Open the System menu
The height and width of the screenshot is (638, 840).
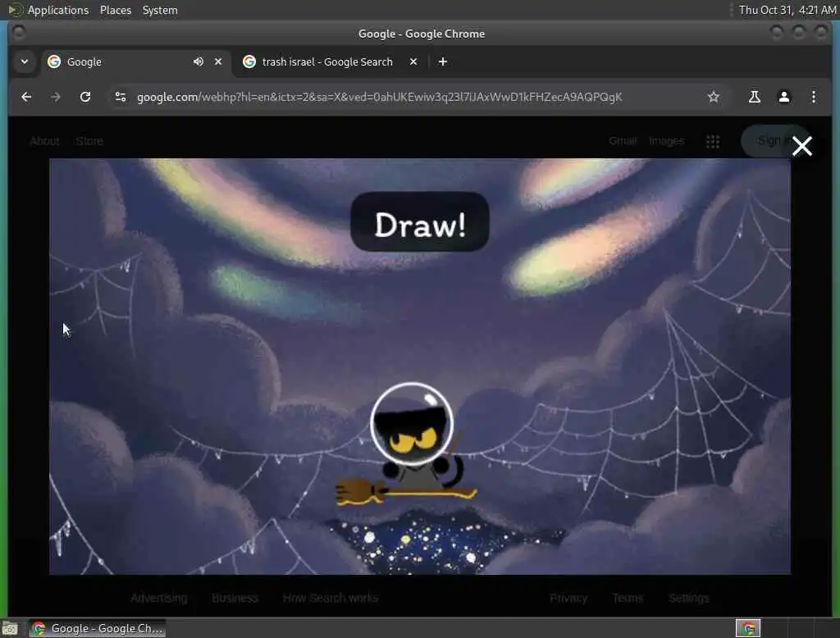tap(160, 10)
